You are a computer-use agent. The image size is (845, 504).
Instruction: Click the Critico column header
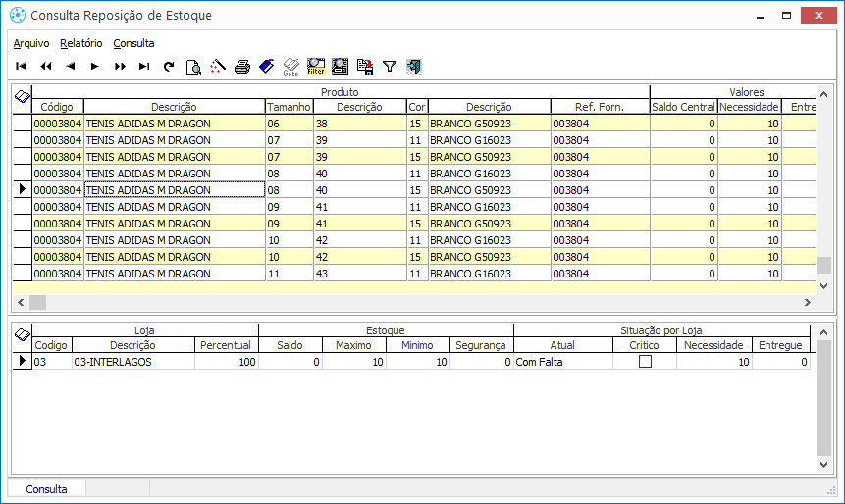[x=645, y=345]
